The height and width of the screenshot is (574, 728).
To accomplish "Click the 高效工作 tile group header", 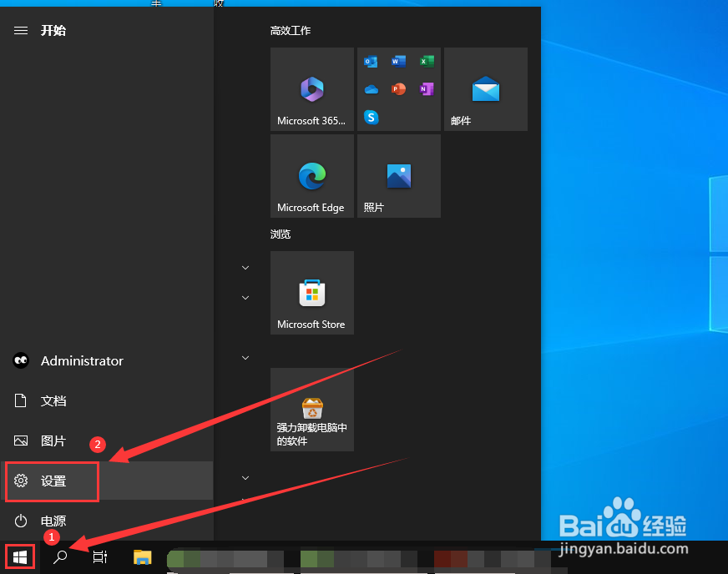I will coord(291,31).
